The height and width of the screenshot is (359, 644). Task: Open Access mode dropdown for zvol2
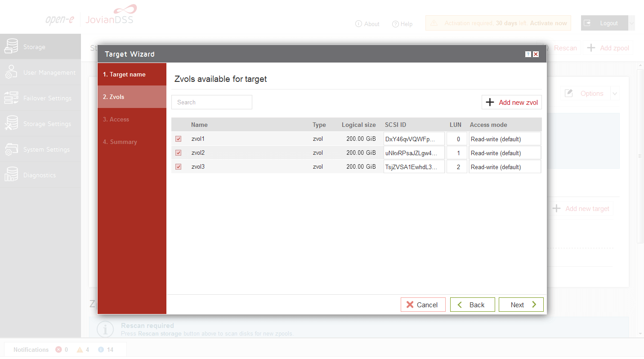505,153
